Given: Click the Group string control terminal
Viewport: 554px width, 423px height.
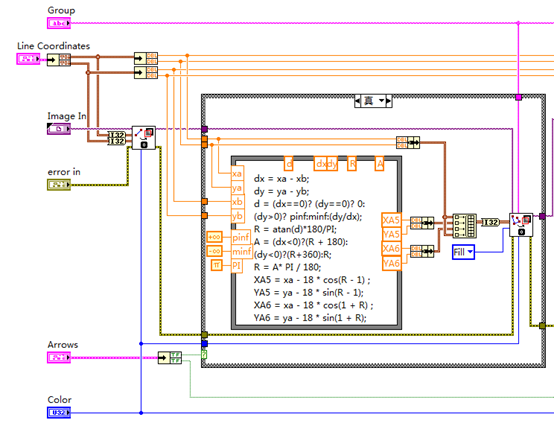Looking at the screenshot, I should click(x=59, y=23).
